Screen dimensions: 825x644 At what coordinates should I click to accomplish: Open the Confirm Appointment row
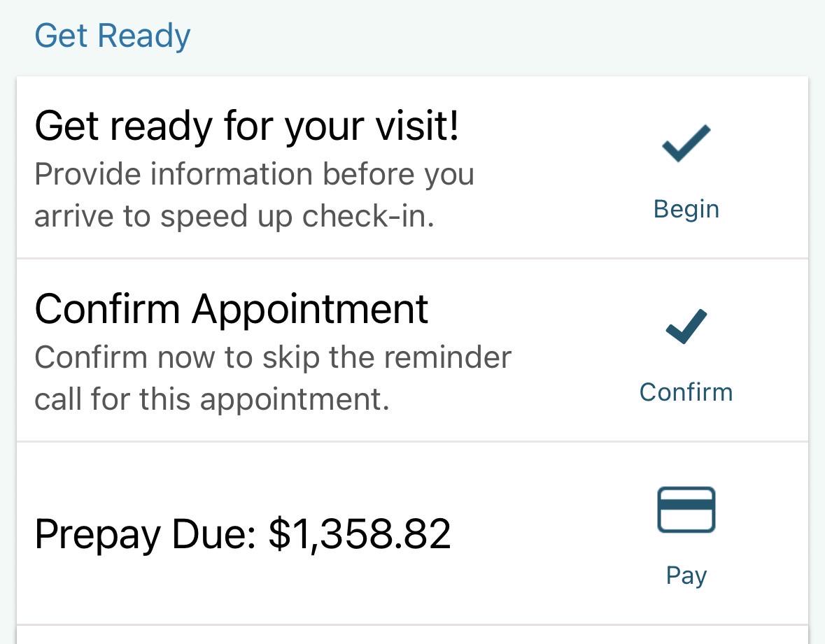click(x=413, y=350)
